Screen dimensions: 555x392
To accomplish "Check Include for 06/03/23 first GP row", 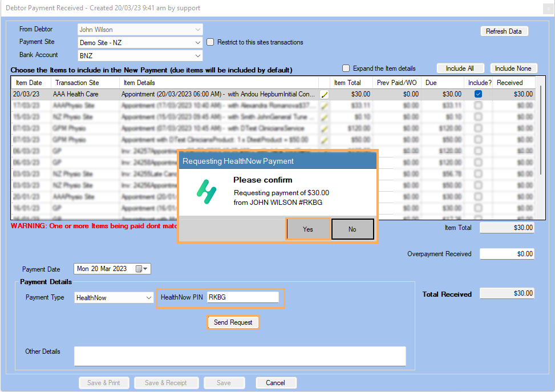I will pyautogui.click(x=478, y=151).
